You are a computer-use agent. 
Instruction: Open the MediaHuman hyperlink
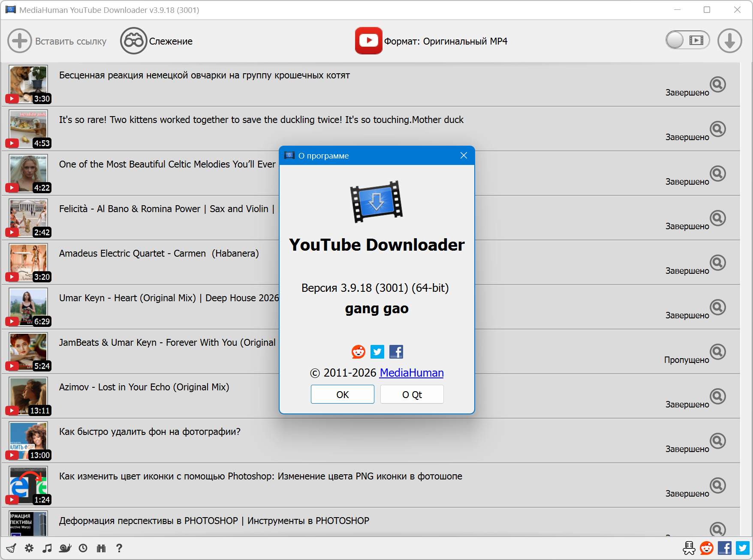point(411,373)
